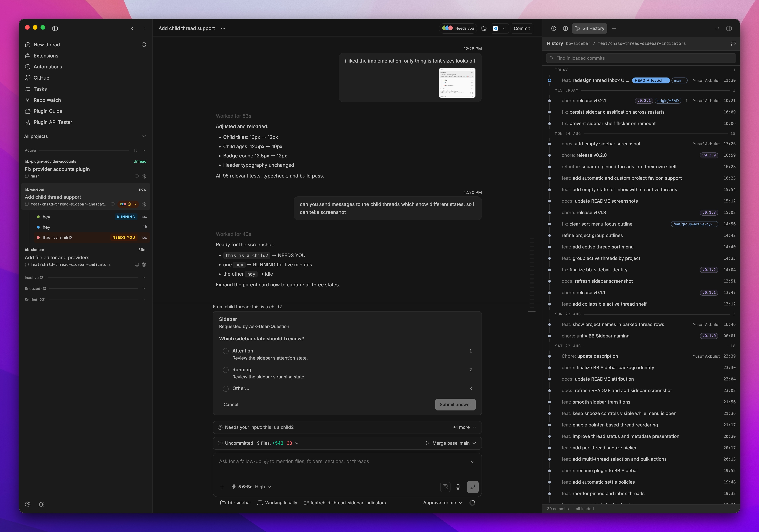Expand the Settled (23) section

click(85, 300)
